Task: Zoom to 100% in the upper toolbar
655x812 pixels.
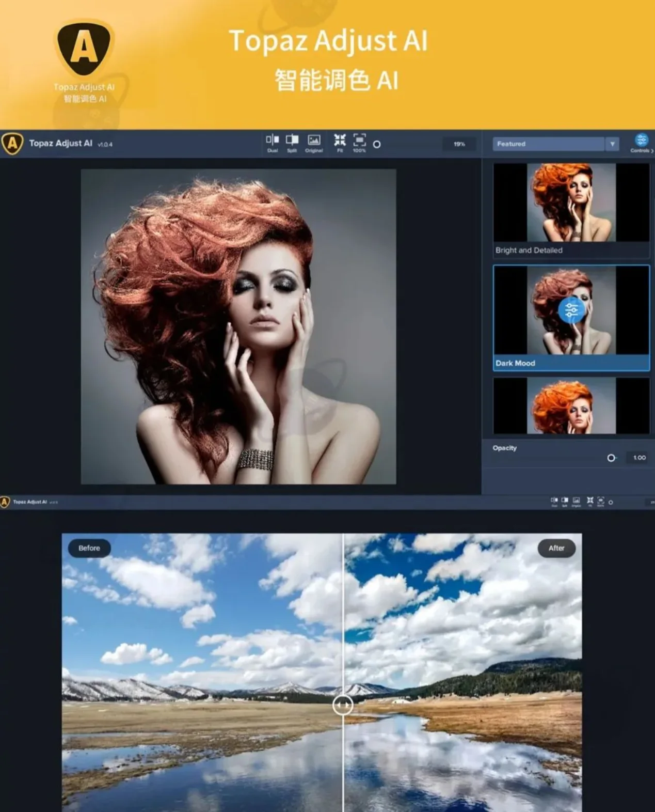Action: [359, 144]
